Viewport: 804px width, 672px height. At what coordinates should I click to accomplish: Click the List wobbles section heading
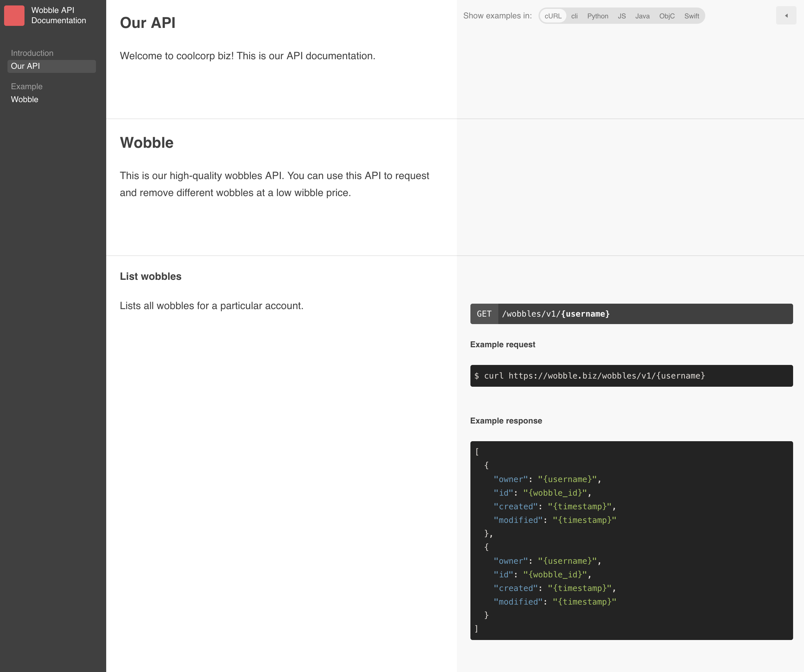click(x=150, y=276)
